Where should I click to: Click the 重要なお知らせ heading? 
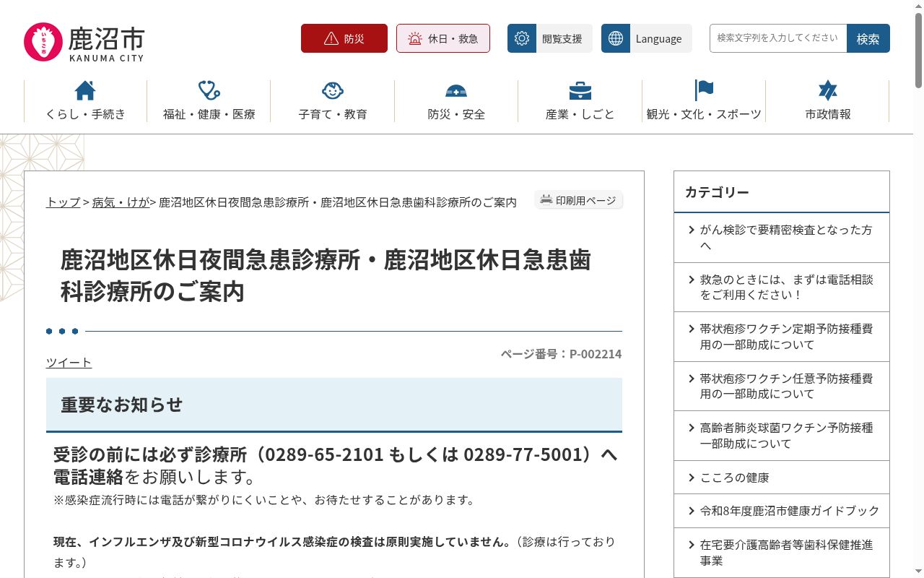pos(122,405)
